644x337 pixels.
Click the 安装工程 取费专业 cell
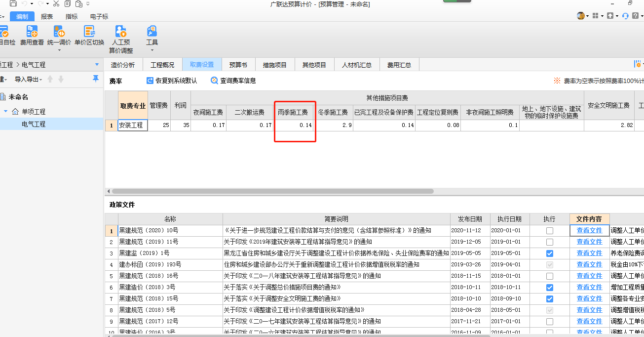tap(133, 126)
